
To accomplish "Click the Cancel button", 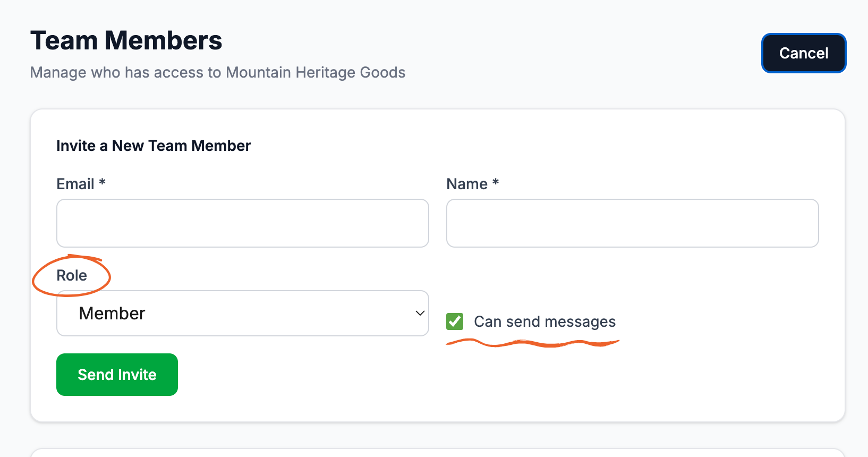I will 804,53.
